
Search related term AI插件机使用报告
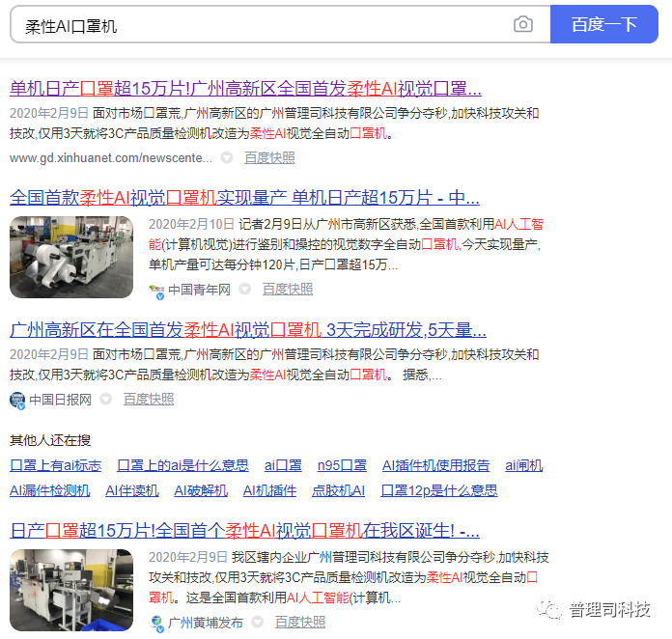pos(435,465)
